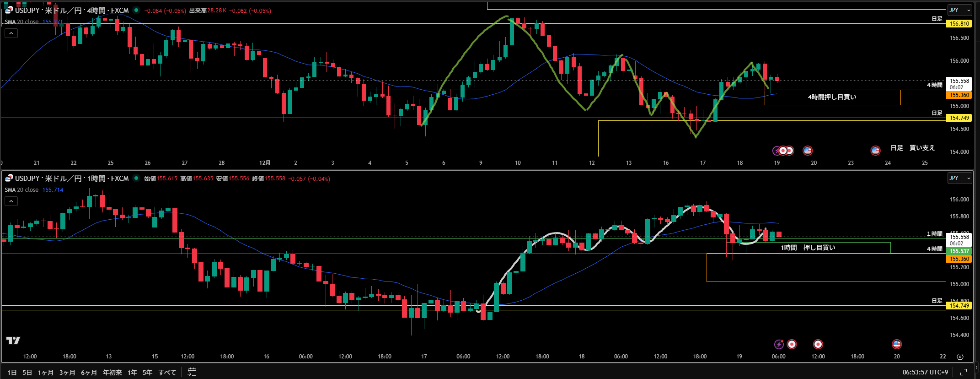Collapse the upper chart indicator legend
Viewport: 980px width, 379px height.
coord(11,33)
